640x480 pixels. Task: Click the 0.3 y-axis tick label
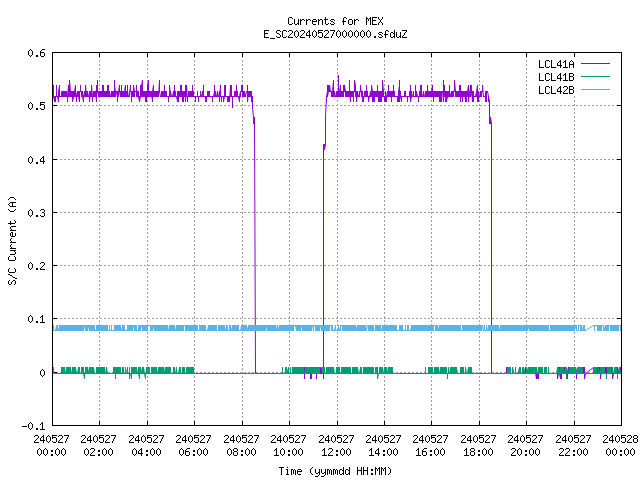tap(36, 213)
